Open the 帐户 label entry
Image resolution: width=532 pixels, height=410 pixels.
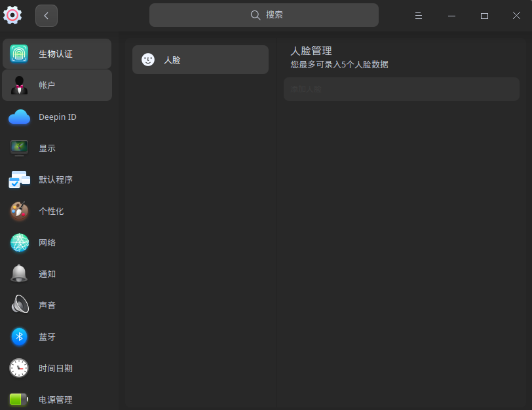pos(47,85)
